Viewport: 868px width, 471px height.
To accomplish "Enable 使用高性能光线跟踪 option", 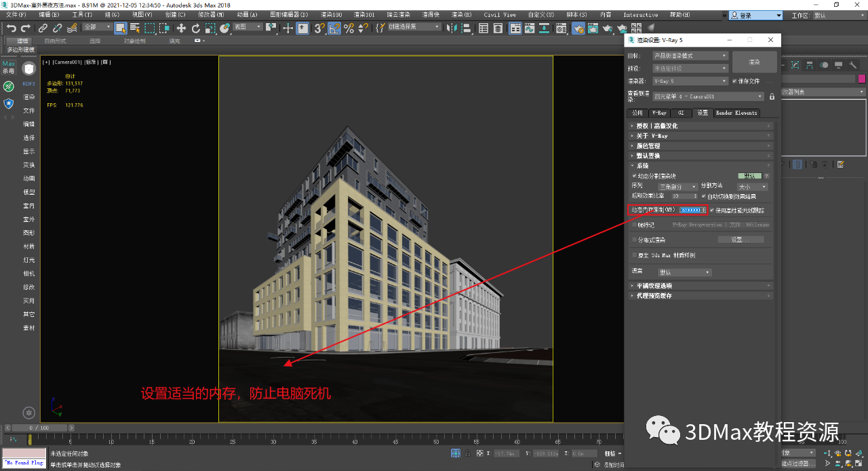I will click(x=711, y=210).
